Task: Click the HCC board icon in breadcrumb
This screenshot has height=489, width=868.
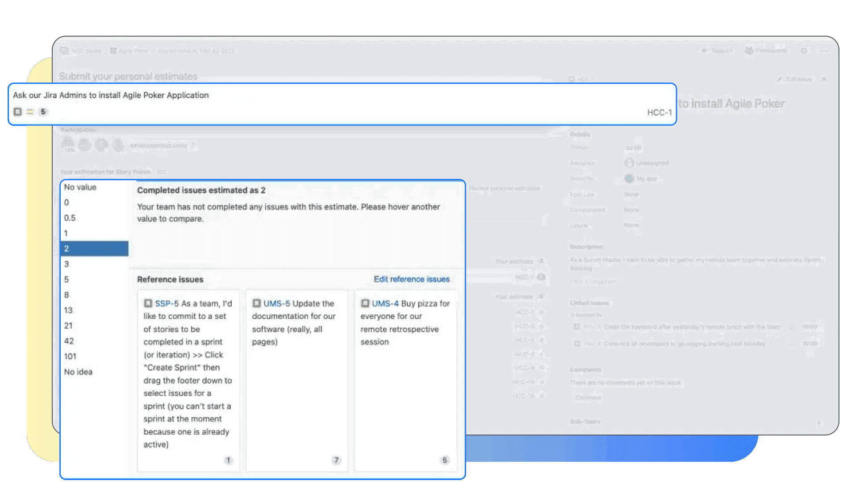Action: [64, 50]
